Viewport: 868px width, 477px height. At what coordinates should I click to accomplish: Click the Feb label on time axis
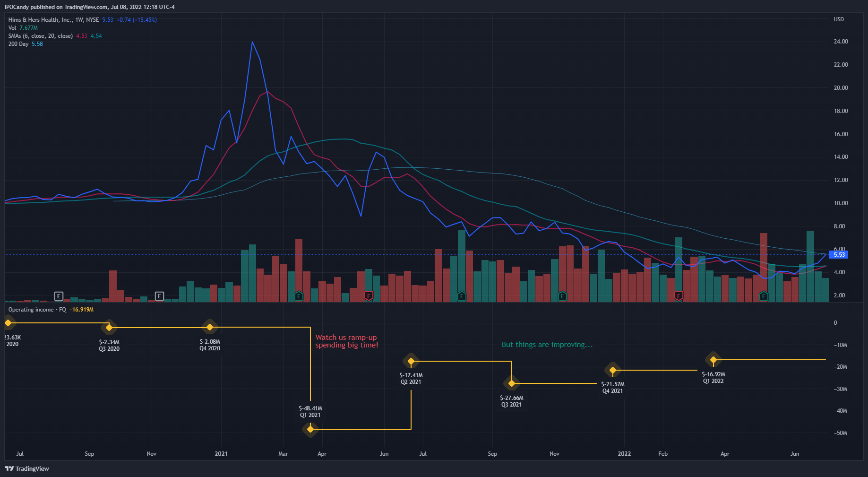(x=663, y=454)
